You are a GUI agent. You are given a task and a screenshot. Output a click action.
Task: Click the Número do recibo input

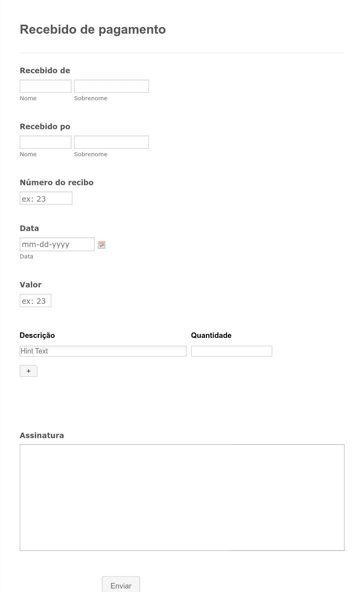(x=46, y=198)
